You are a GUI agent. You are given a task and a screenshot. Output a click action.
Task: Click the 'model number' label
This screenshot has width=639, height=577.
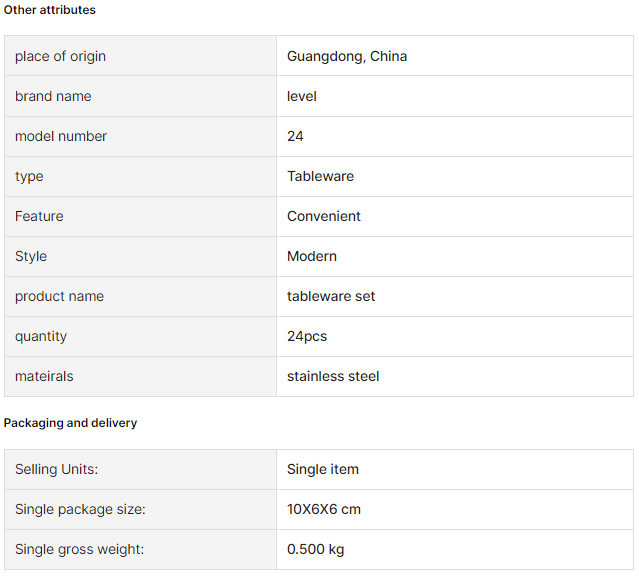click(x=61, y=136)
